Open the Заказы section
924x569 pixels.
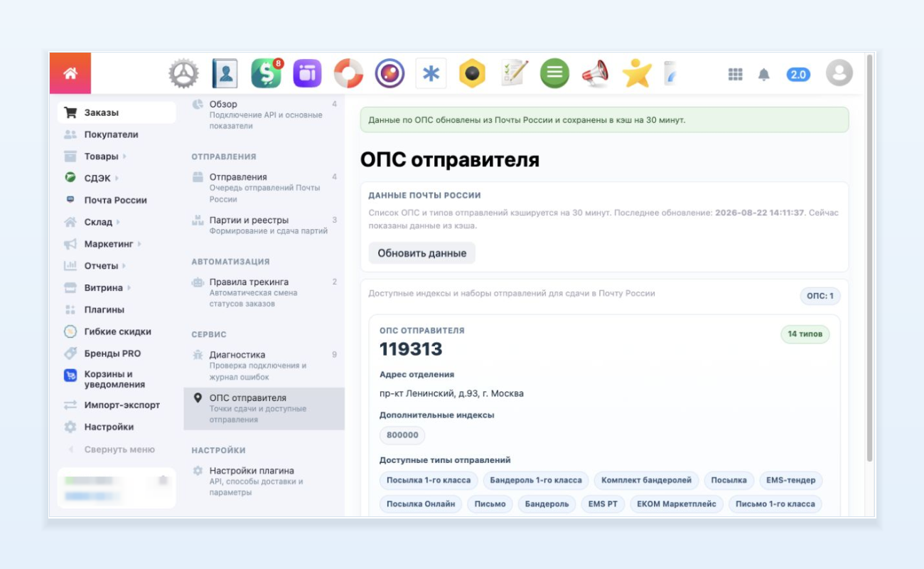tap(117, 112)
